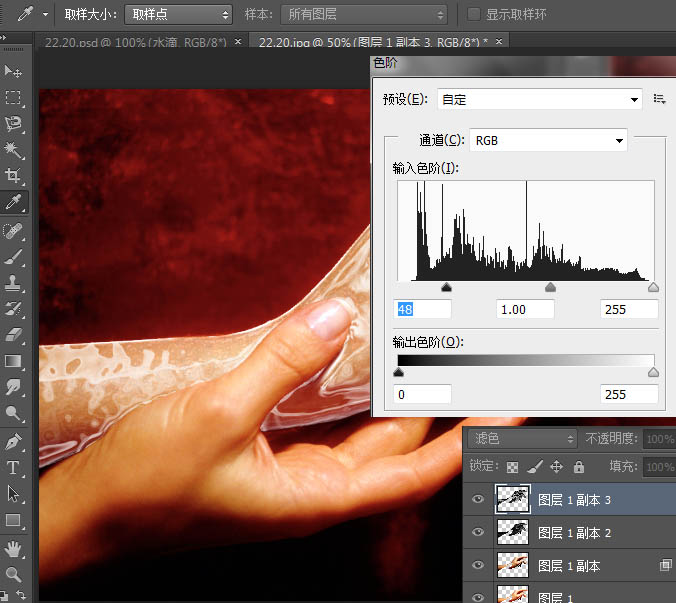Switch to the 22.20.psd document tab

click(135, 42)
